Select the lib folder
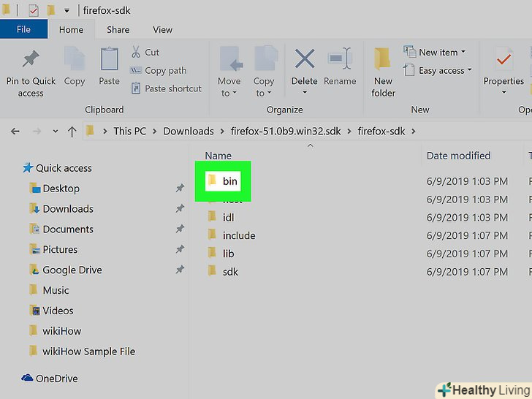 click(221, 254)
